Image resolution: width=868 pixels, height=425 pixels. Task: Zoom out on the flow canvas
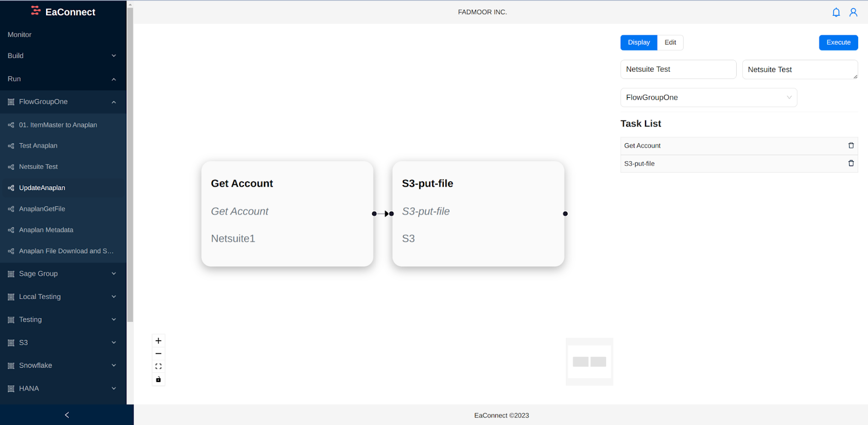[x=158, y=354]
